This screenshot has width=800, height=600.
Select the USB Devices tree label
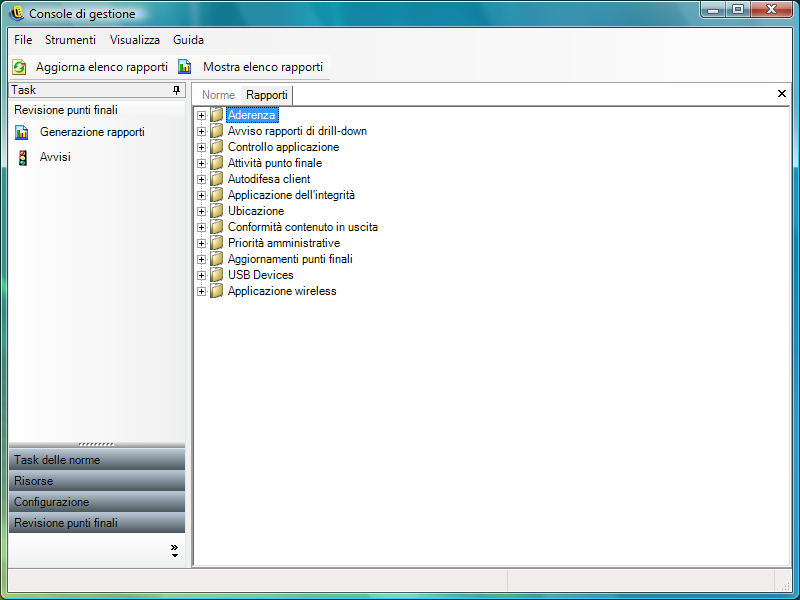tap(261, 275)
